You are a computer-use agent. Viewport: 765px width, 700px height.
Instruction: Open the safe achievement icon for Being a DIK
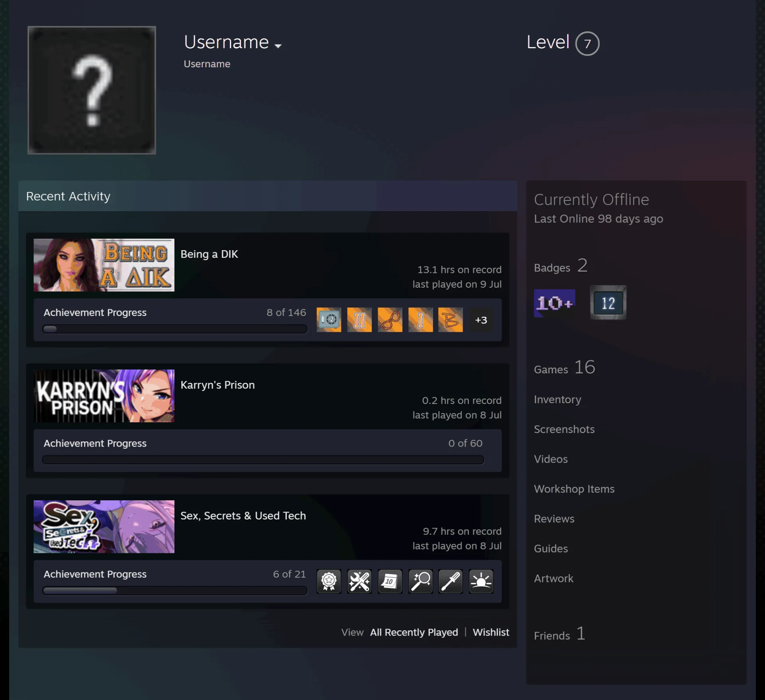[329, 320]
